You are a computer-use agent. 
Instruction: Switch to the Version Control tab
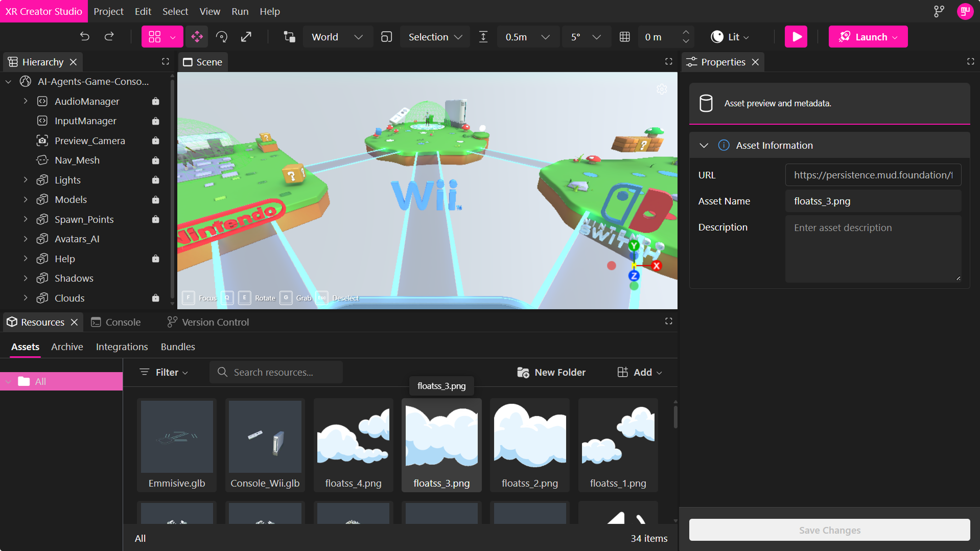pos(208,322)
